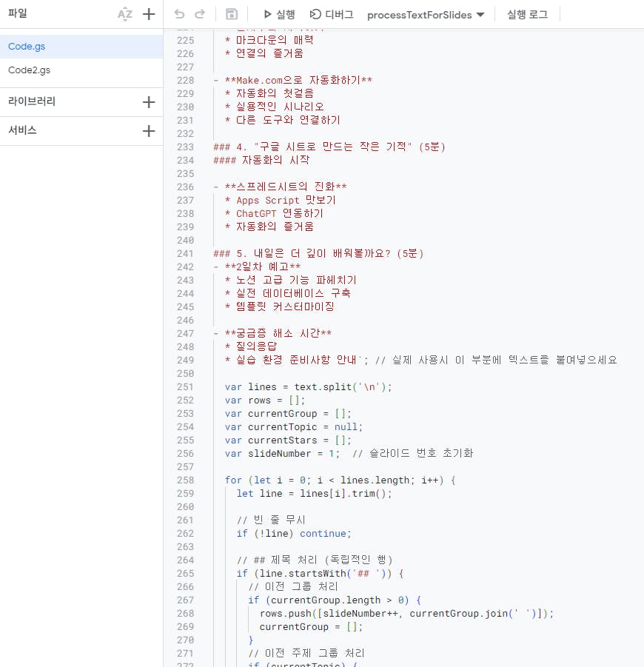This screenshot has height=667, width=644.
Task: Place cursor on 'let line = lines[i].trim();'
Action: 314,494
